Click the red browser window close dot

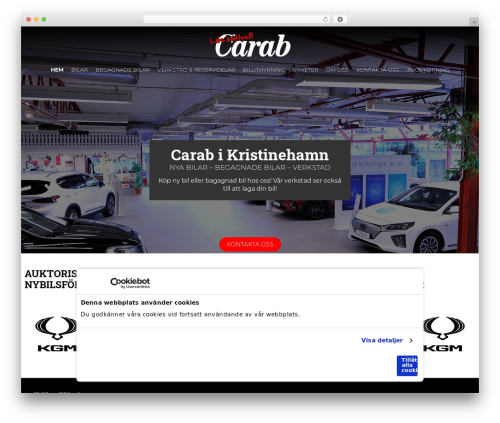29,19
